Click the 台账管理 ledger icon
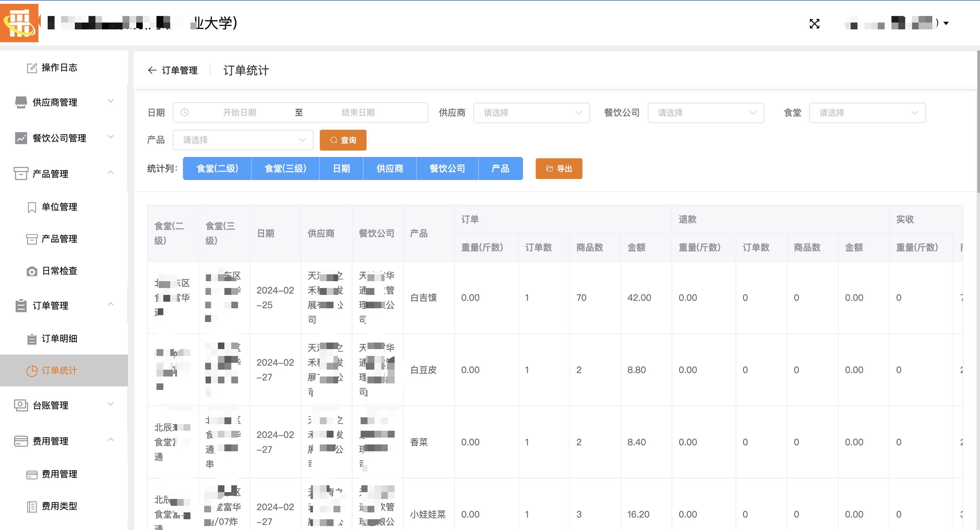The width and height of the screenshot is (980, 530). tap(21, 405)
